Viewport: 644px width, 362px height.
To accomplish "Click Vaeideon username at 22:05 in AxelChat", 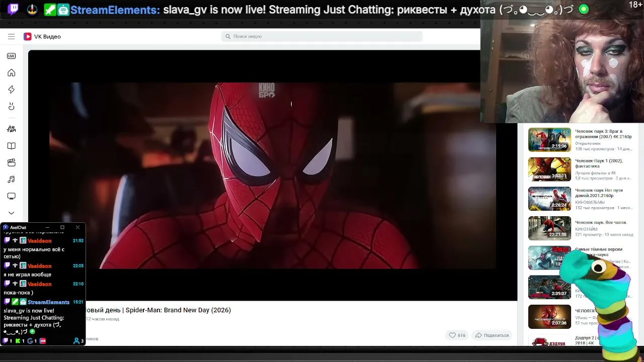I will (39, 266).
